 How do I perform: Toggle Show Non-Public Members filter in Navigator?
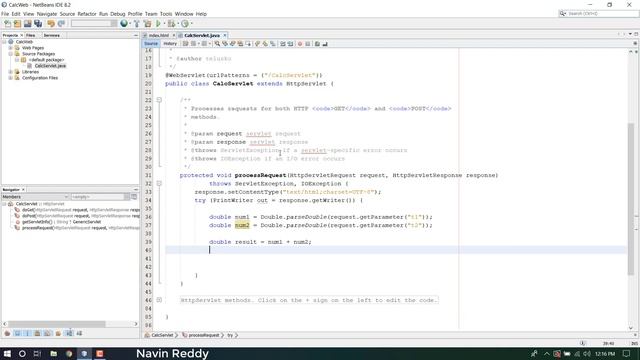[38, 333]
